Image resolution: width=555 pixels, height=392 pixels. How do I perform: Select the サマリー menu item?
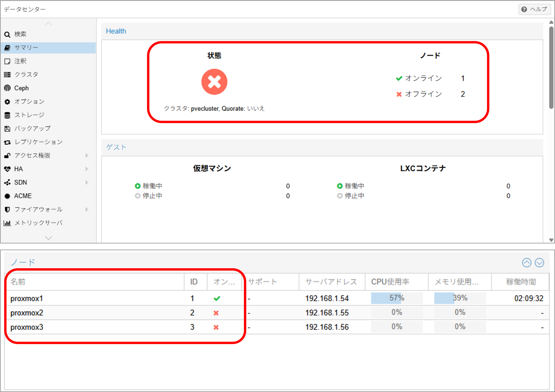pyautogui.click(x=26, y=48)
